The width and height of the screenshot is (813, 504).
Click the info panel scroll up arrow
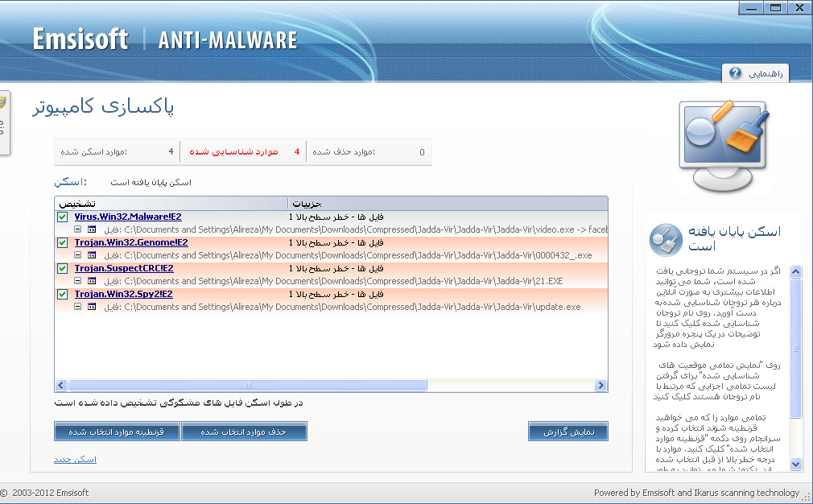pyautogui.click(x=796, y=271)
